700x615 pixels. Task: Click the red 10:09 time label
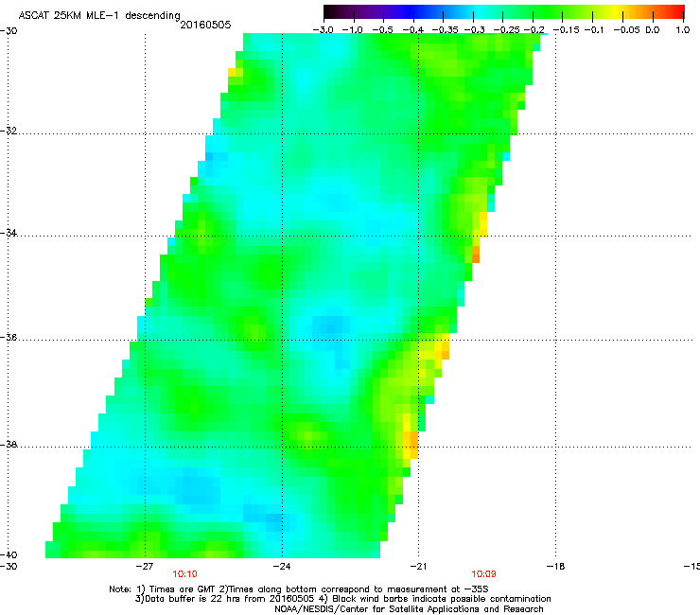tap(483, 574)
